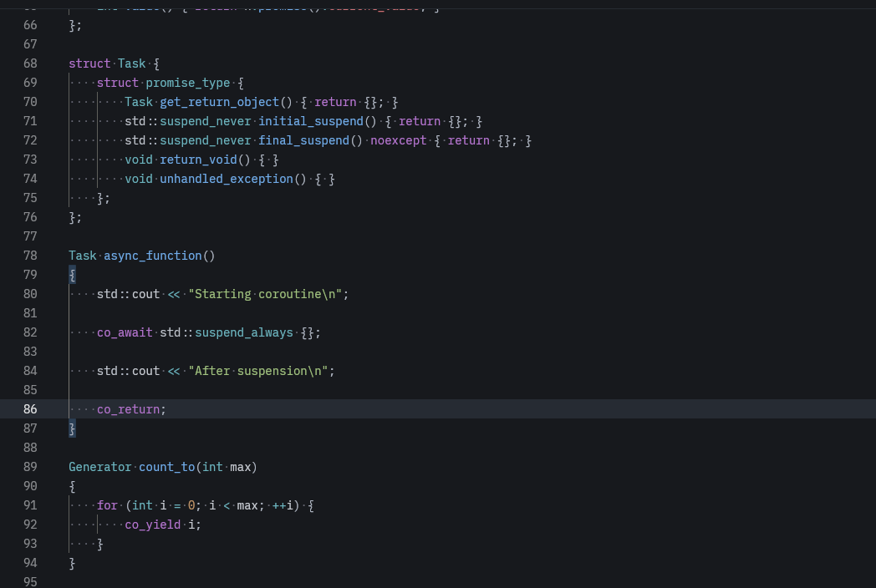Place cursor on the co_await keyword
This screenshot has width=876, height=588.
tap(125, 332)
